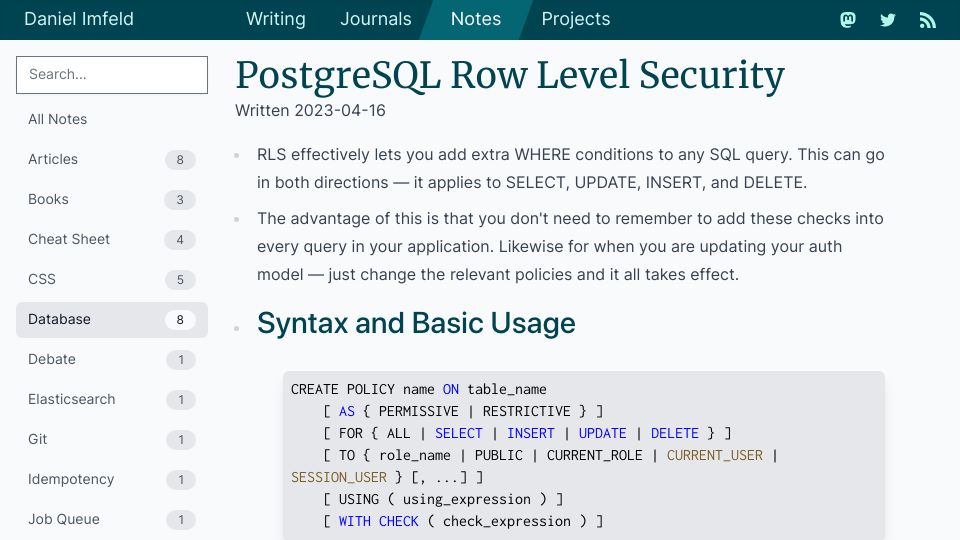Click the WITH CHECK code line
Viewport: 960px width, 540px height.
pos(463,522)
